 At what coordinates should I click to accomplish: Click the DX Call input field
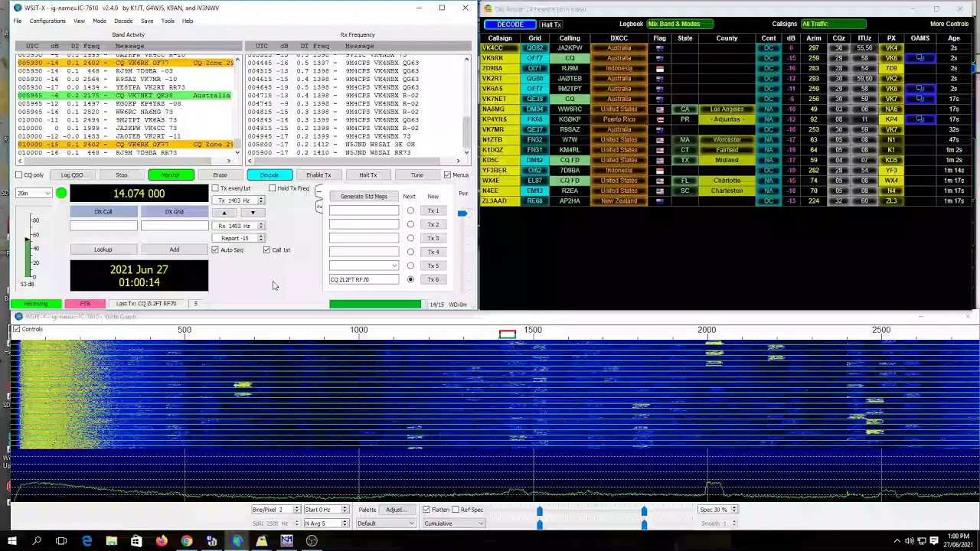tap(103, 226)
